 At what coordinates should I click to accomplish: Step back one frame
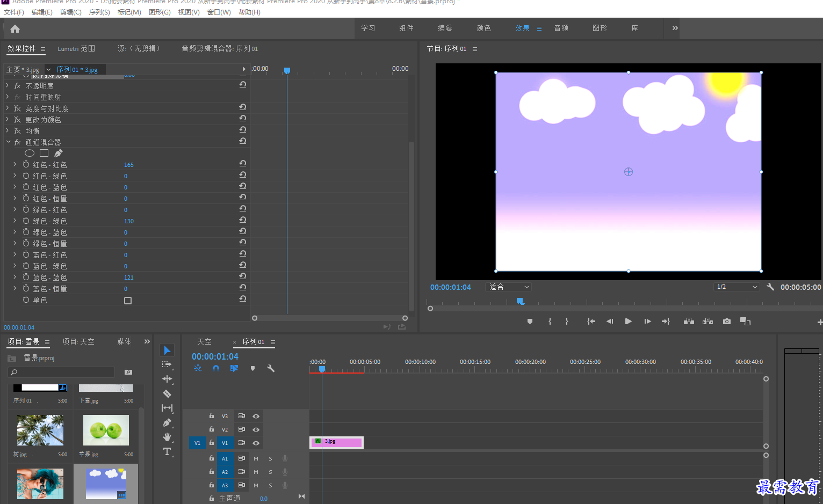(610, 321)
